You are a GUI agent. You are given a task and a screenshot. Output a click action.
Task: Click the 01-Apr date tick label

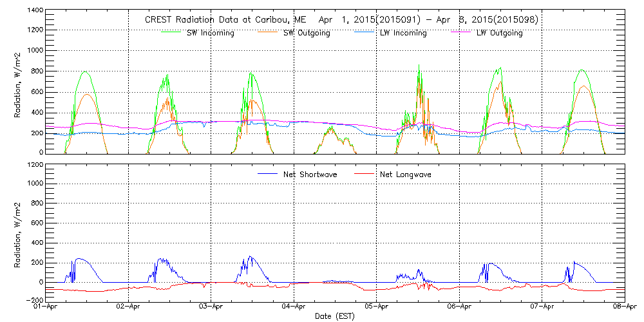tap(46, 307)
